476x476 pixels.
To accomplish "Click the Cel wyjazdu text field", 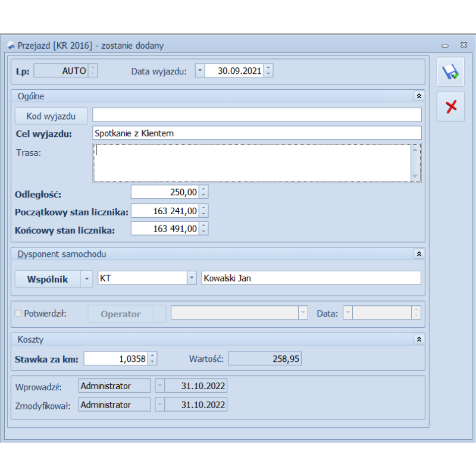I will pyautogui.click(x=256, y=133).
